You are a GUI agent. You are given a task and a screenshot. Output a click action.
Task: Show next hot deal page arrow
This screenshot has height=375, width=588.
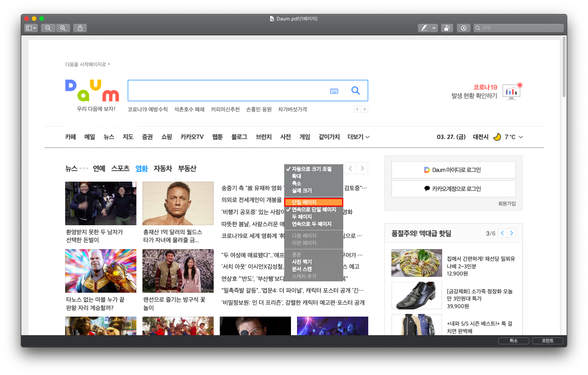click(511, 233)
